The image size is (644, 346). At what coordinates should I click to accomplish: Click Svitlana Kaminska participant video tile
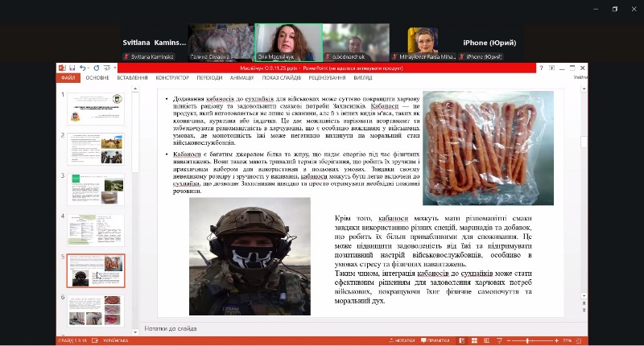[151, 43]
